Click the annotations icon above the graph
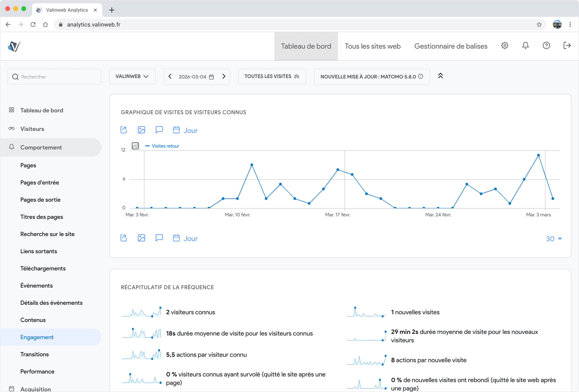 pos(159,130)
